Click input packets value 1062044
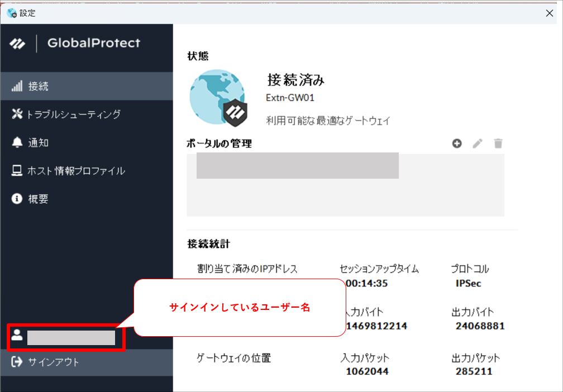The width and height of the screenshot is (563, 392). pyautogui.click(x=367, y=371)
